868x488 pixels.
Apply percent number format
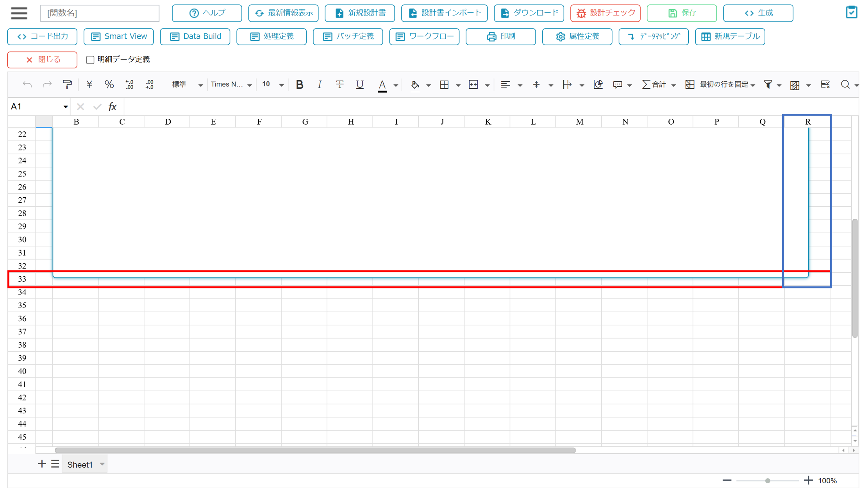pyautogui.click(x=109, y=84)
